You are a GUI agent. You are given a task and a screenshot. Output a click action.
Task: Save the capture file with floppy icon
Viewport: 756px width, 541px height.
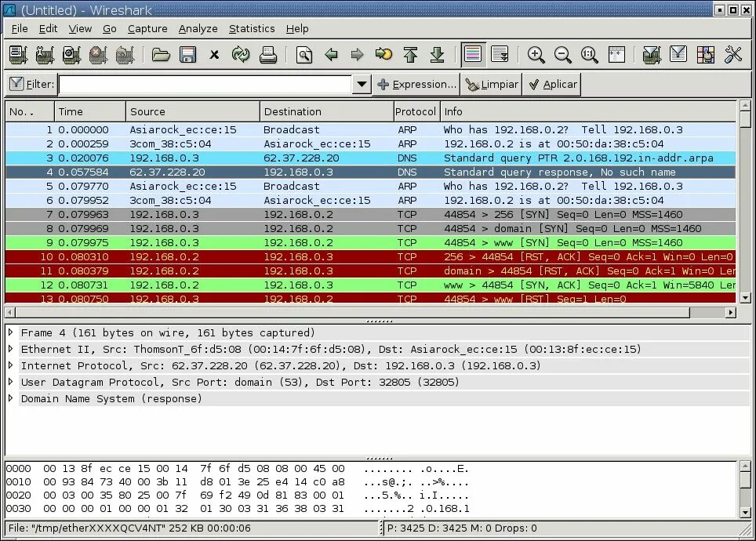187,54
